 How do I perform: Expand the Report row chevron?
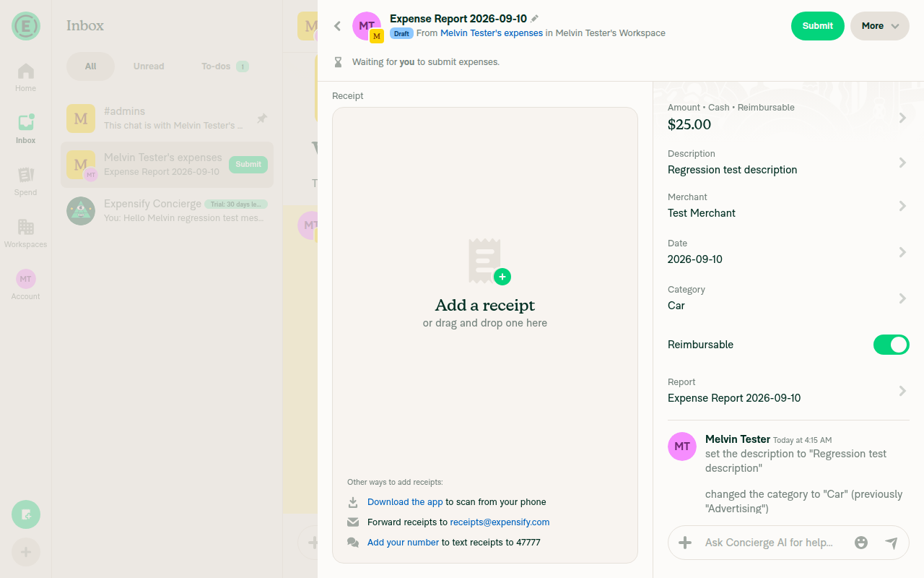coord(902,391)
